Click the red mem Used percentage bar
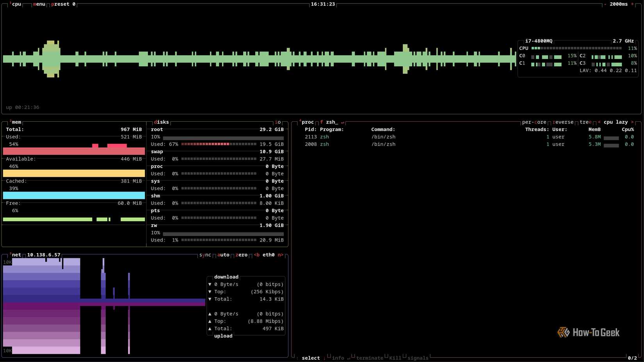This screenshot has height=362, width=644. [73, 151]
